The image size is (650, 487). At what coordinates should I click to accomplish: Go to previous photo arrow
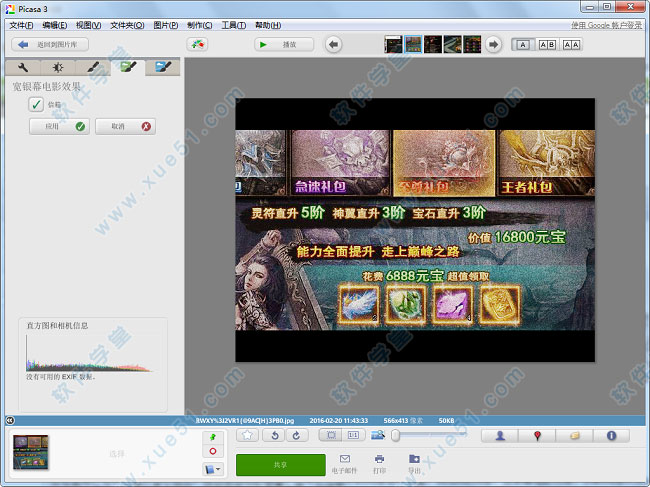pyautogui.click(x=333, y=44)
